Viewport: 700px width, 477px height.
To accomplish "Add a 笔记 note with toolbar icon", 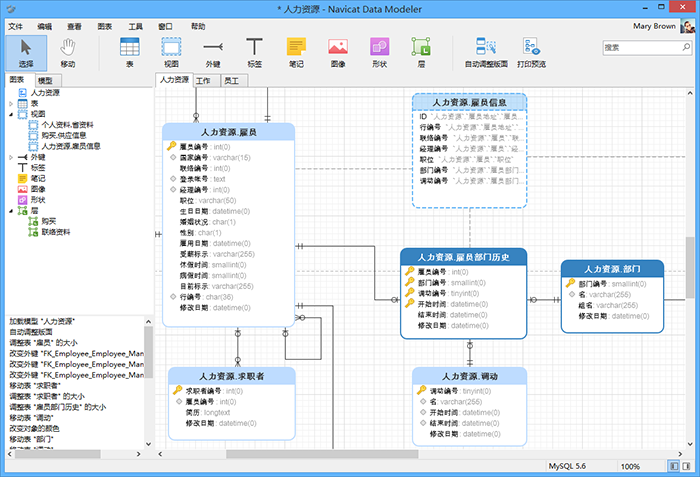I will coord(296,53).
